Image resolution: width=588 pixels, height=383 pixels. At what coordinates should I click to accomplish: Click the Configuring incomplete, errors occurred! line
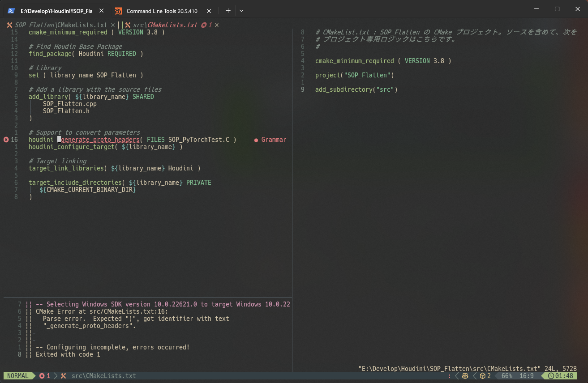coord(113,347)
